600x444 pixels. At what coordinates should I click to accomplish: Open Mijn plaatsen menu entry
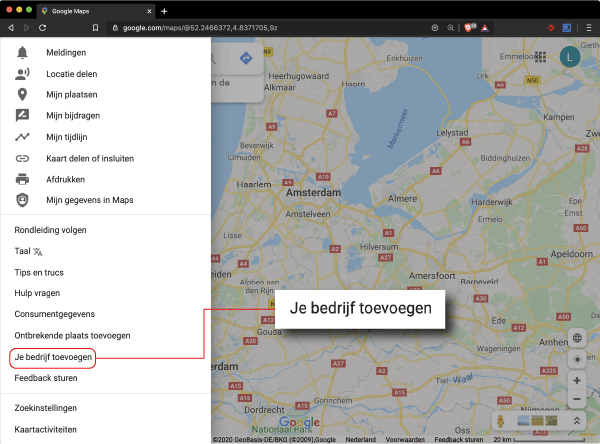click(72, 95)
